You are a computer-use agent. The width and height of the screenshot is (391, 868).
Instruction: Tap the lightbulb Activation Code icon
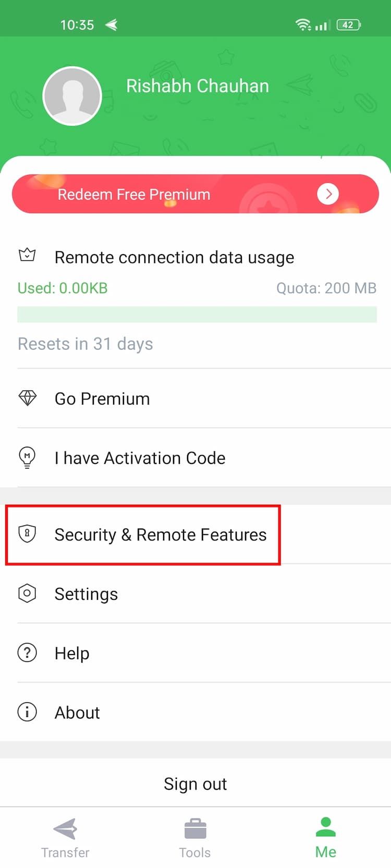click(x=27, y=458)
